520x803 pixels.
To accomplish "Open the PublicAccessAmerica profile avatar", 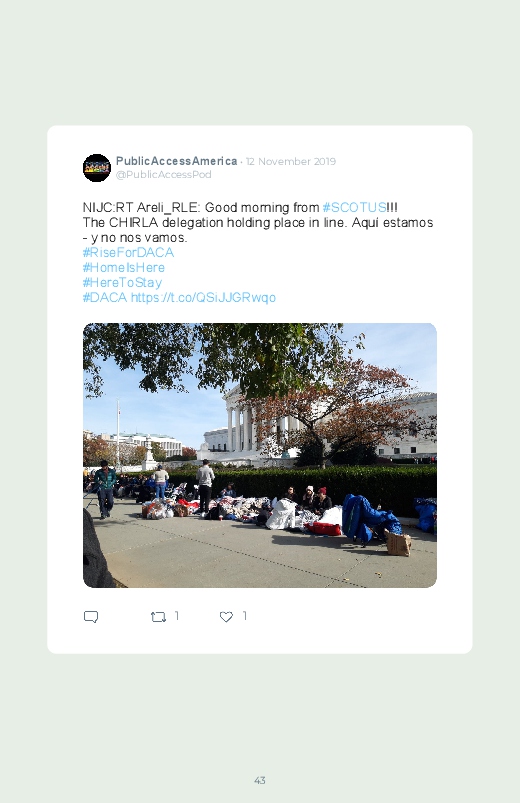I will (97, 168).
